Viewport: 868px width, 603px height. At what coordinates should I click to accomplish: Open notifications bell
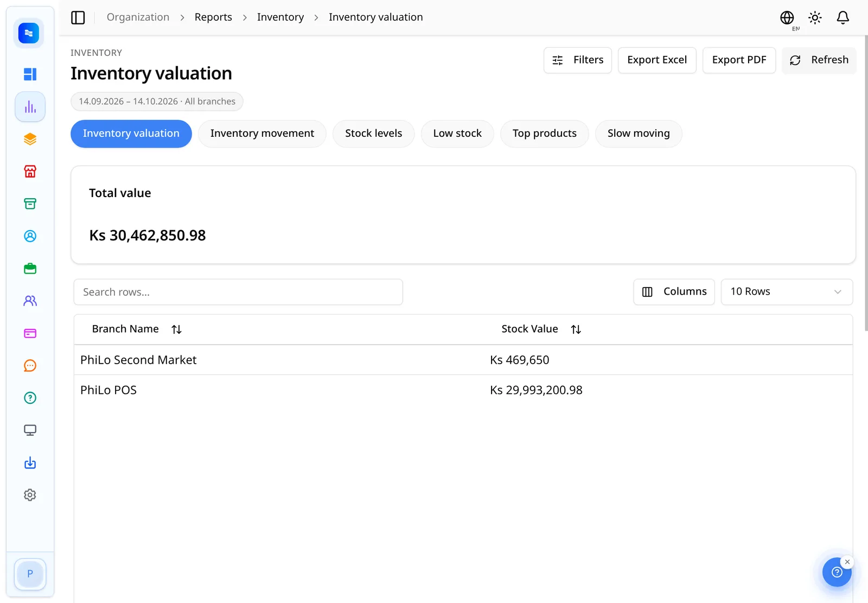click(843, 18)
